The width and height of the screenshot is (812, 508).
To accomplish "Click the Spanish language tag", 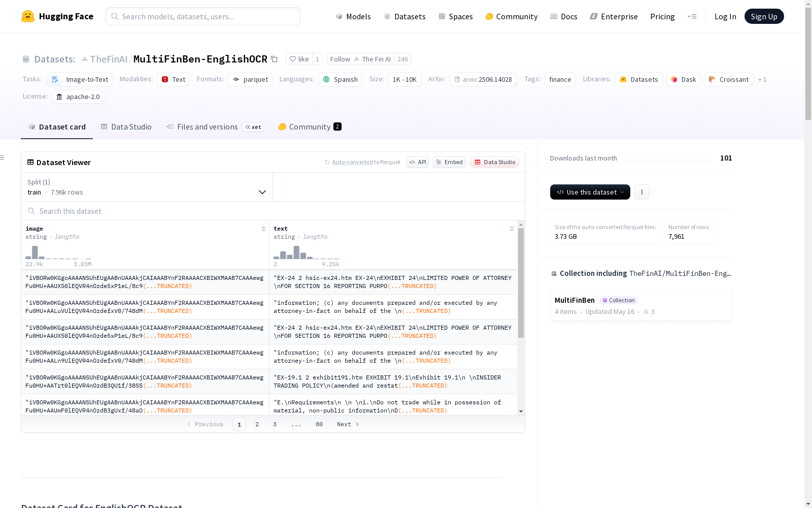I will pos(340,79).
